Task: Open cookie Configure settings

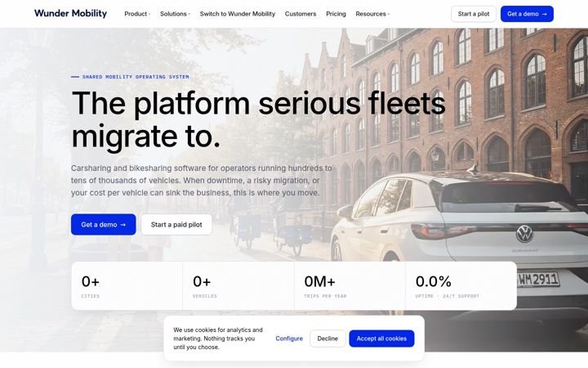Action: click(289, 339)
